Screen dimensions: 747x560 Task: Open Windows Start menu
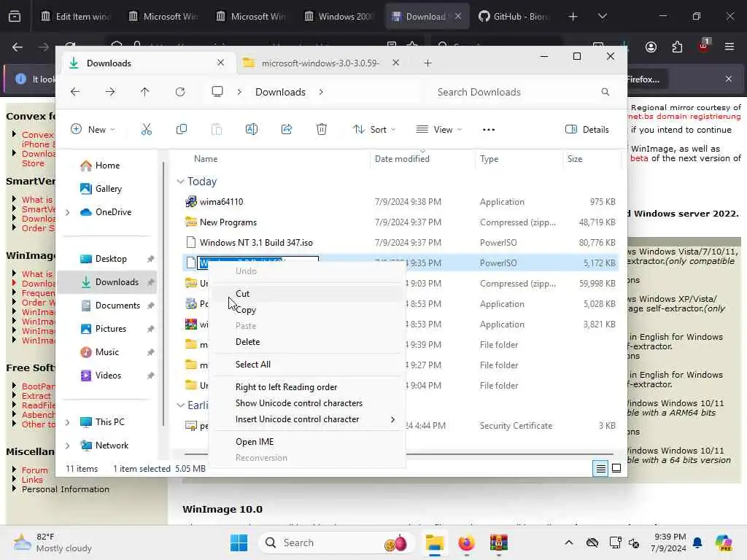239,542
